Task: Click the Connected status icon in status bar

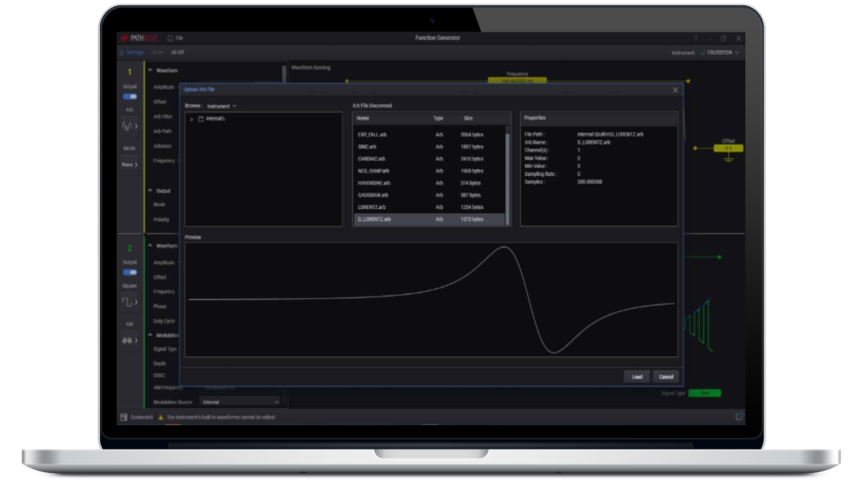Action: tap(124, 417)
